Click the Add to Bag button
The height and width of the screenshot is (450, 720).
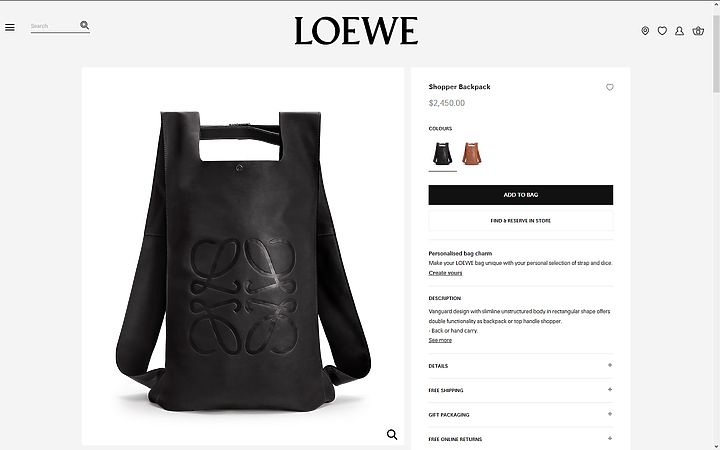click(521, 195)
